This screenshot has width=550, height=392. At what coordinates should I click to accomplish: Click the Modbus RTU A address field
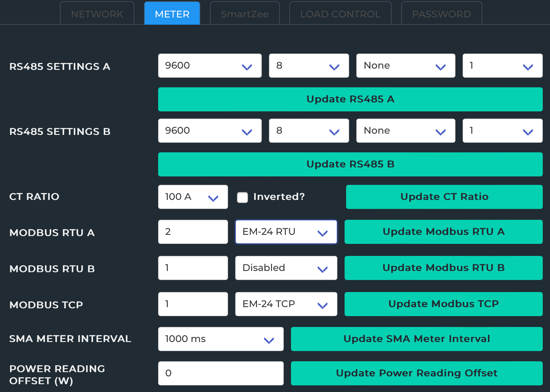click(193, 232)
